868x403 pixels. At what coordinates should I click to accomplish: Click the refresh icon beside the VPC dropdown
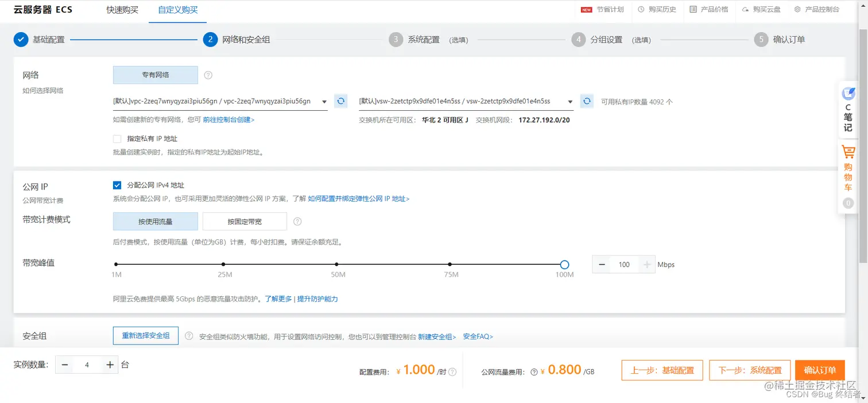tap(341, 101)
